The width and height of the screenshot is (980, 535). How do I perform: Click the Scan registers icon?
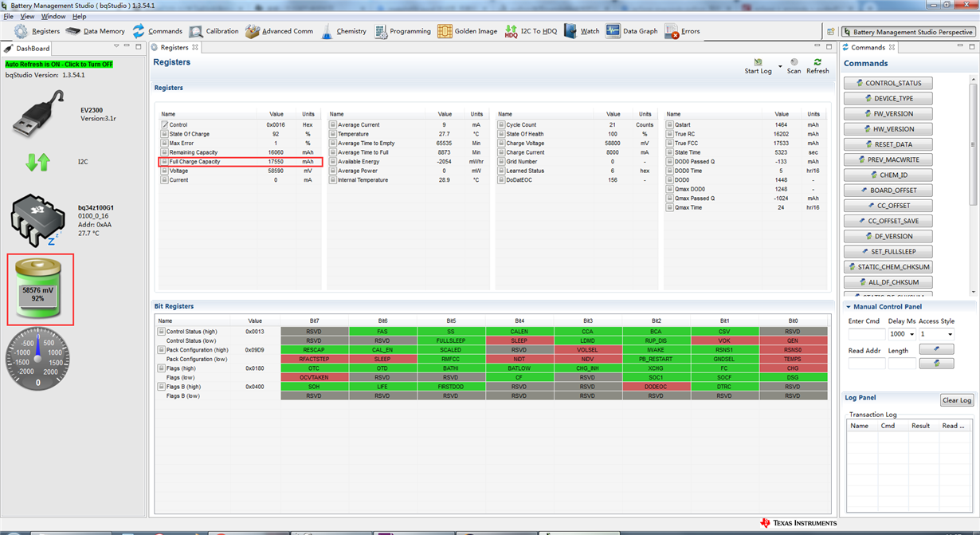click(794, 61)
